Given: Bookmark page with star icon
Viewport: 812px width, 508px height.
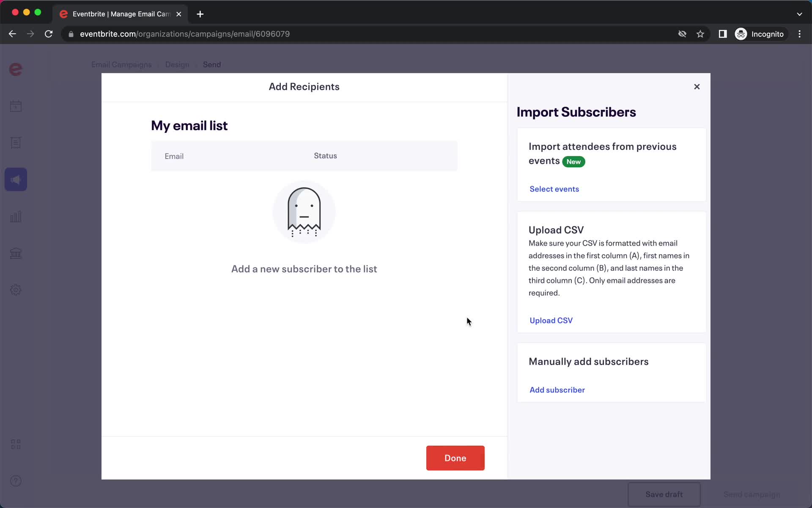Looking at the screenshot, I should tap(700, 34).
